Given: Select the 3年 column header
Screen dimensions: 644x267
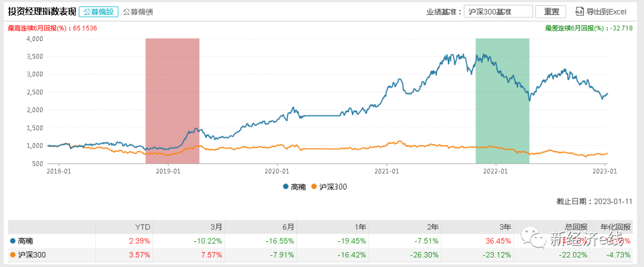Looking at the screenshot, I should 505,227.
